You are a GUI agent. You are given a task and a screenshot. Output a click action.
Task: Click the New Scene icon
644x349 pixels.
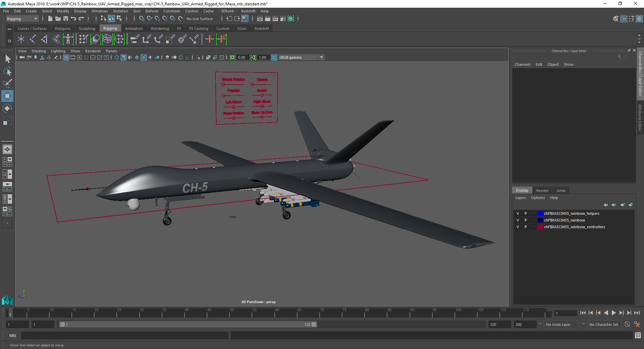(50, 19)
